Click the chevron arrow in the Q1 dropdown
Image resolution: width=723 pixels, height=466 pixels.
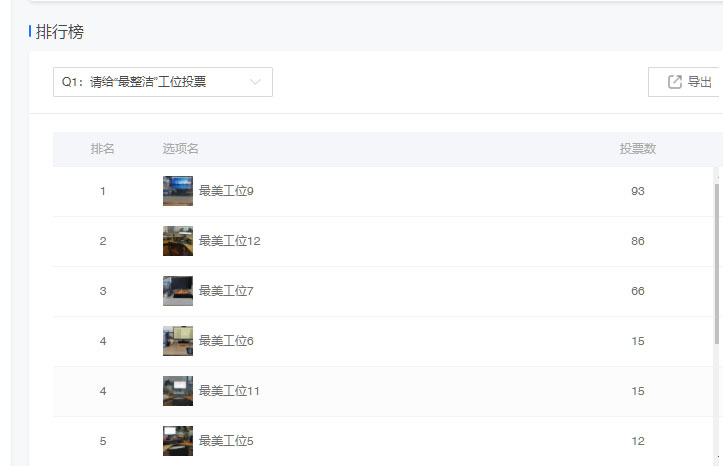255,82
